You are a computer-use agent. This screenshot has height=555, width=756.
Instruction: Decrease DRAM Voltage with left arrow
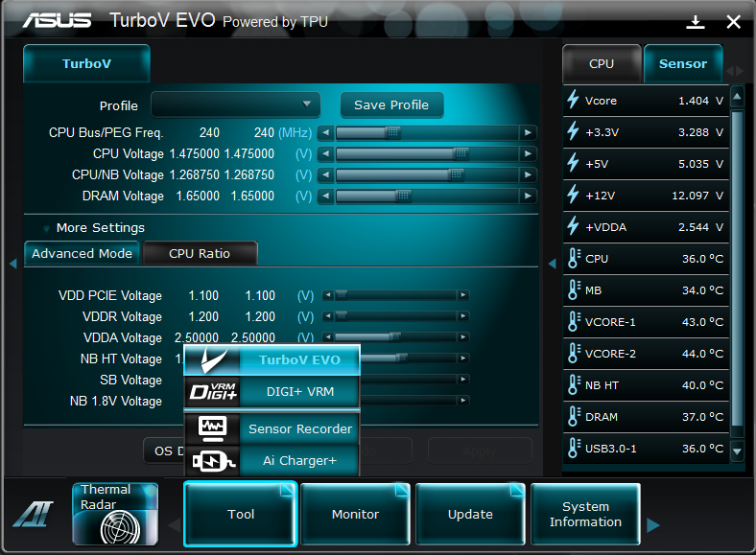[326, 197]
